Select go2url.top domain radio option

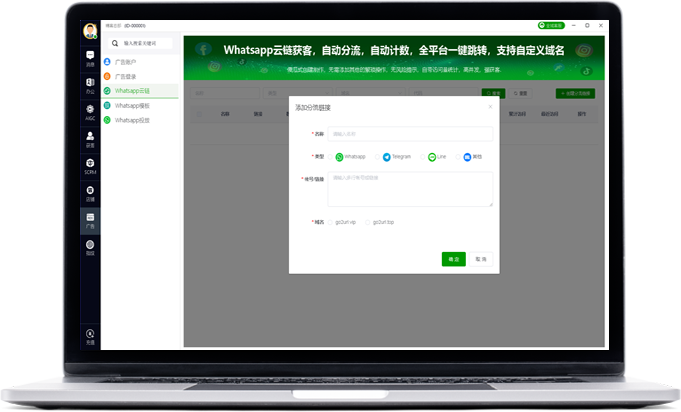pos(369,222)
